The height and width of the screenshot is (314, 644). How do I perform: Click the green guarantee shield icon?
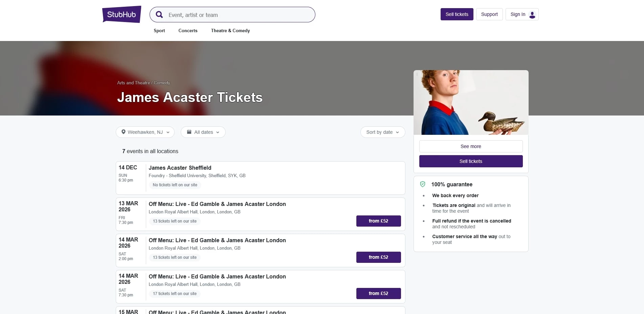click(x=423, y=184)
